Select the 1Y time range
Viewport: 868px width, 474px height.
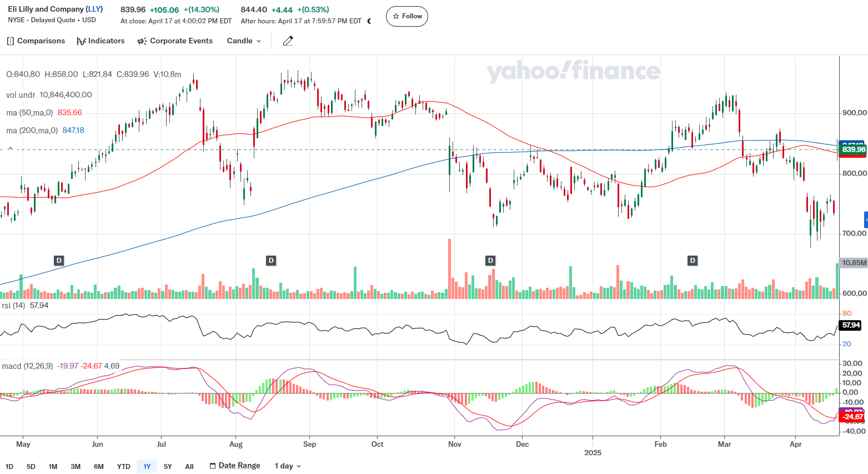[147, 466]
